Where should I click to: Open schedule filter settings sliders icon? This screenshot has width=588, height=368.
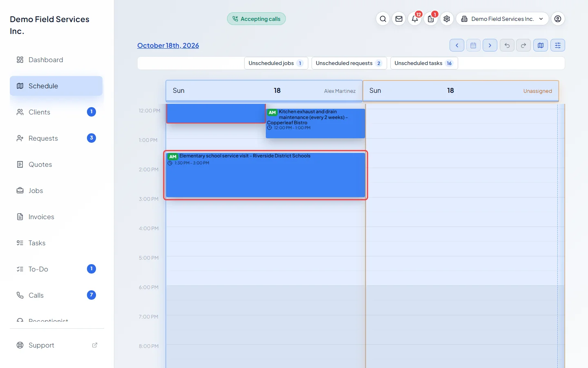point(558,45)
